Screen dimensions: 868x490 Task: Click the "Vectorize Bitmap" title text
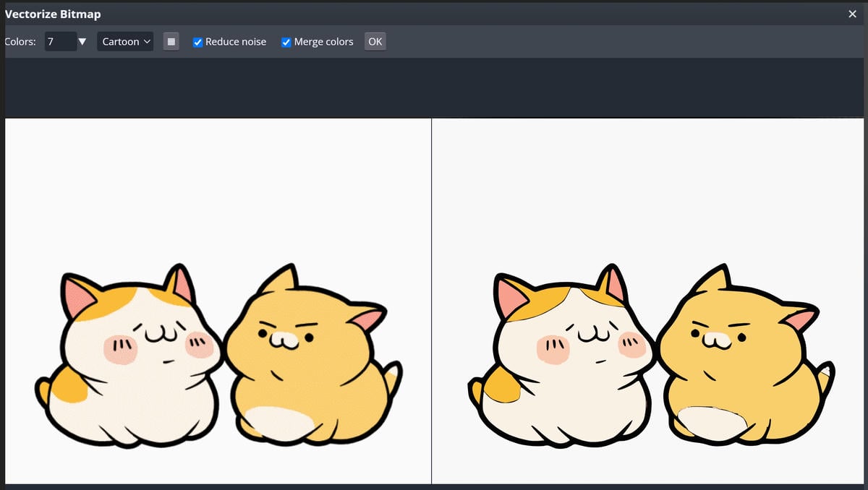[x=53, y=14]
